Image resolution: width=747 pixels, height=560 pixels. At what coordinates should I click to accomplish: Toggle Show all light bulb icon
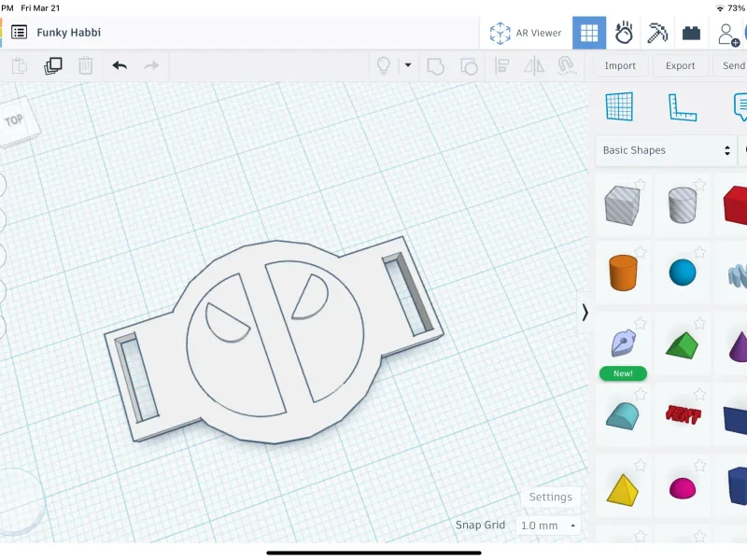(x=384, y=65)
